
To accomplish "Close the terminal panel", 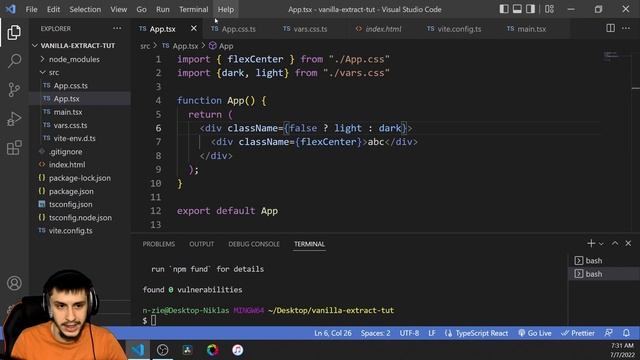I will coord(628,243).
